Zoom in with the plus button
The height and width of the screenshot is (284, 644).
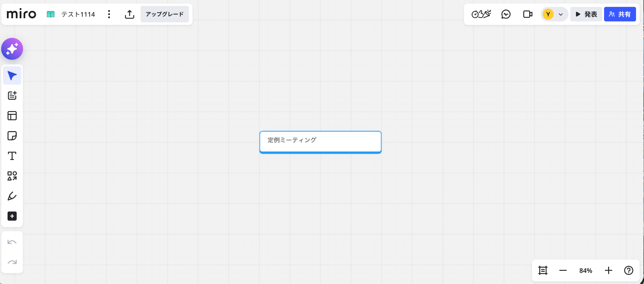pyautogui.click(x=608, y=270)
